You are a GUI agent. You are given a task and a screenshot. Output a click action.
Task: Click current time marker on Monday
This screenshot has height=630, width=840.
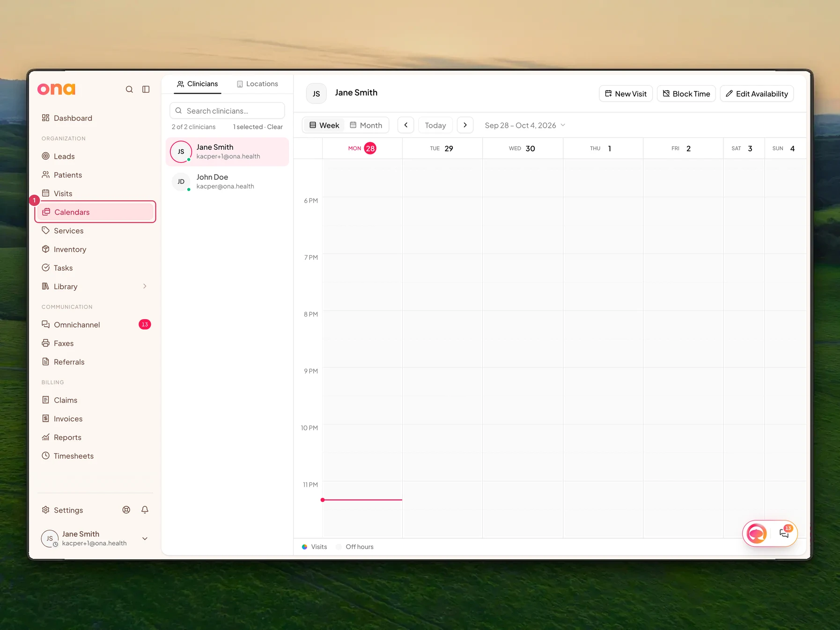[361, 500]
